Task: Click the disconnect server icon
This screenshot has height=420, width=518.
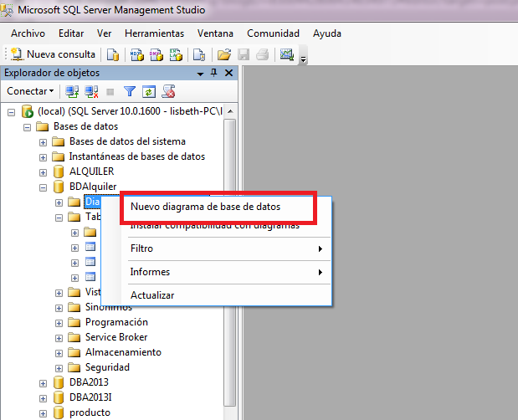Action: pos(90,91)
